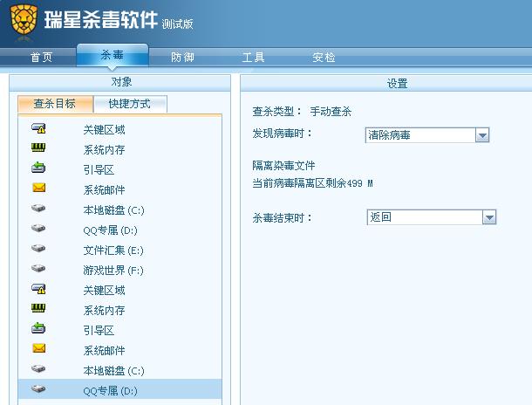
Task: Click the 对象 panel header
Action: (x=120, y=82)
